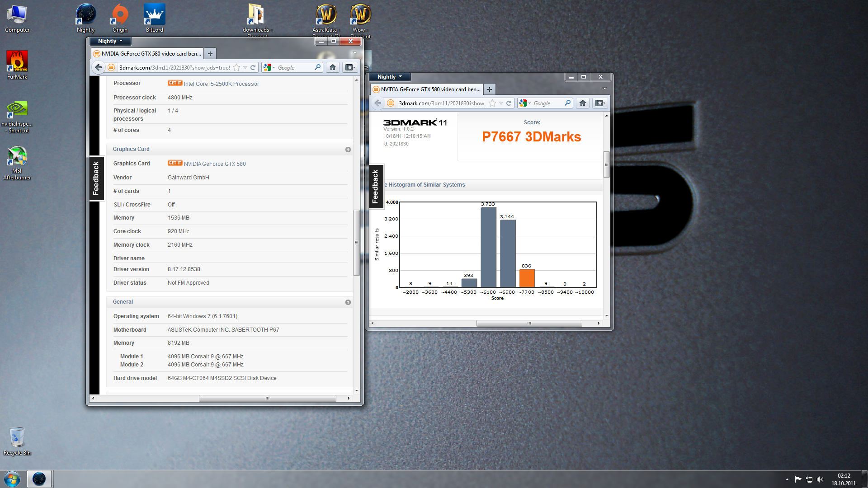List all tabs in left browser window
The width and height of the screenshot is (868, 488).
(x=354, y=53)
